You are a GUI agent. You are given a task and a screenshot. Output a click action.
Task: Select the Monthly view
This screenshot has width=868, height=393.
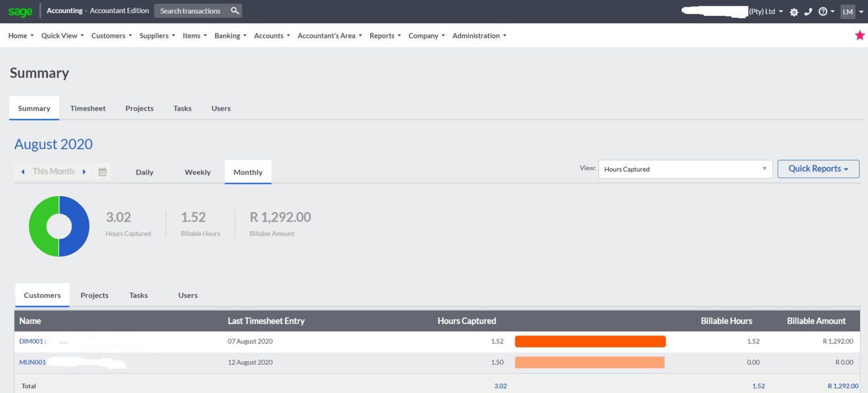click(248, 172)
